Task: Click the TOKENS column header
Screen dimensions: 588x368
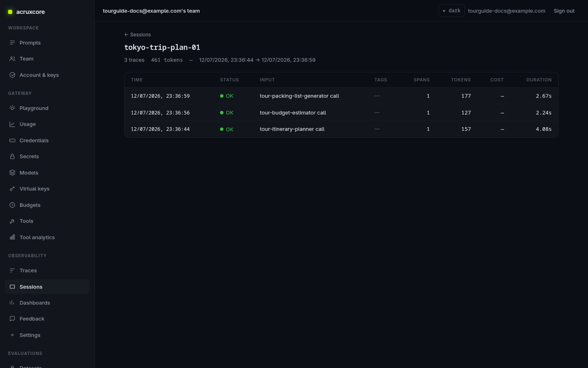Action: coord(461,80)
